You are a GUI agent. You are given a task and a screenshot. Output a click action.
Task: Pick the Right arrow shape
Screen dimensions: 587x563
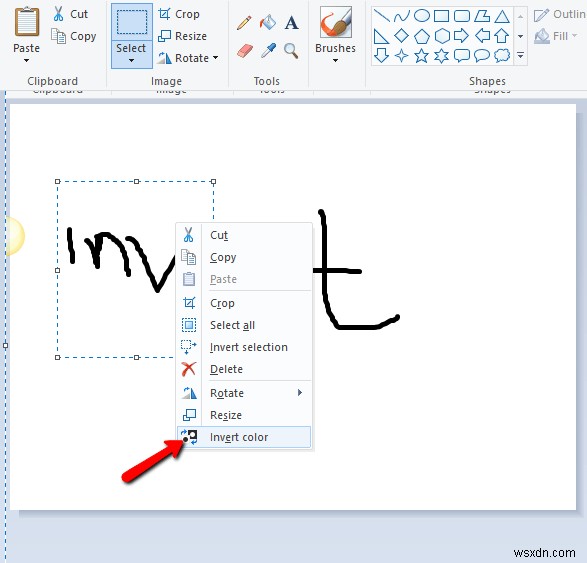click(461, 36)
